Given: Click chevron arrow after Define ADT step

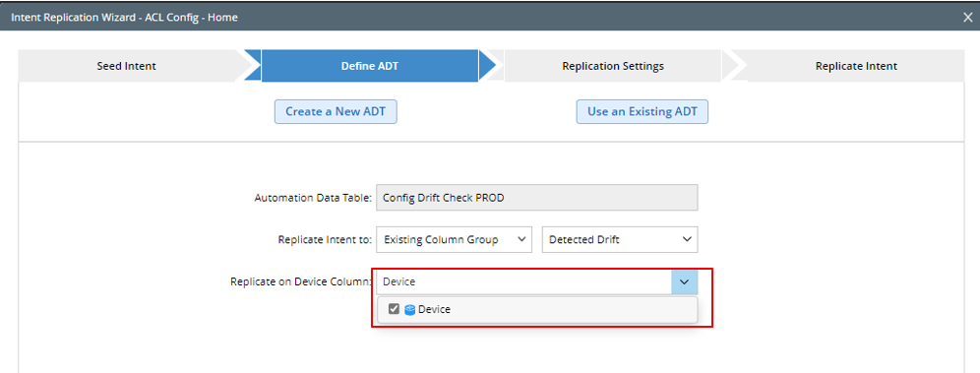Looking at the screenshot, I should 488,66.
